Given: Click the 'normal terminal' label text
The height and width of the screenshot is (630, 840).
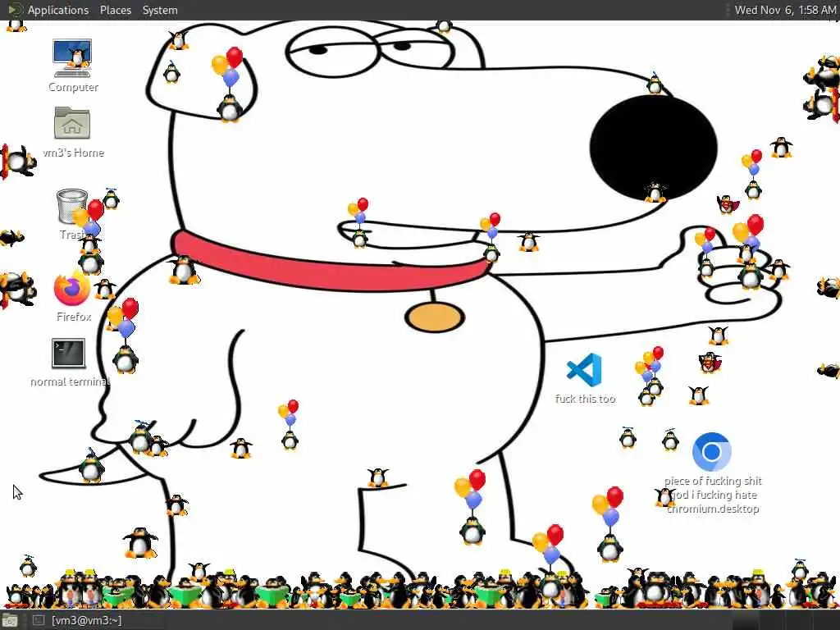Looking at the screenshot, I should (x=71, y=382).
